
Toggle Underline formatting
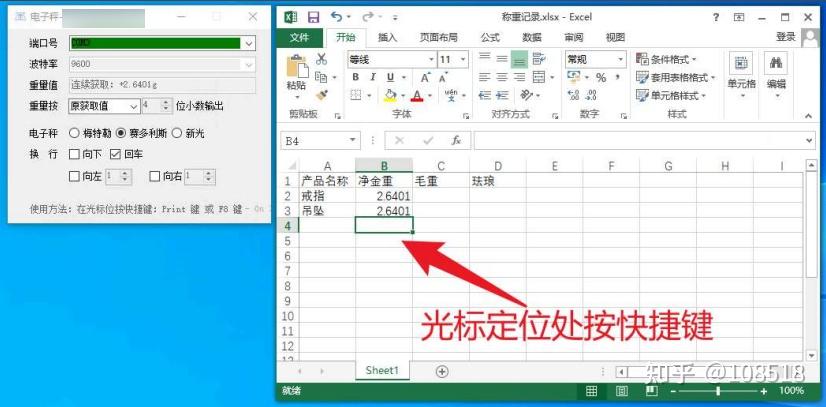click(x=390, y=77)
